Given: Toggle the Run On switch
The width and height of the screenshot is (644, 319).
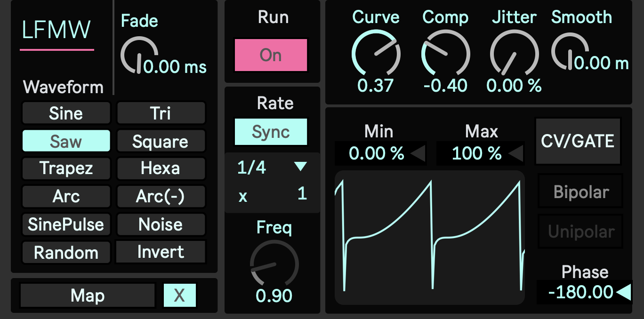Looking at the screenshot, I should 271,55.
